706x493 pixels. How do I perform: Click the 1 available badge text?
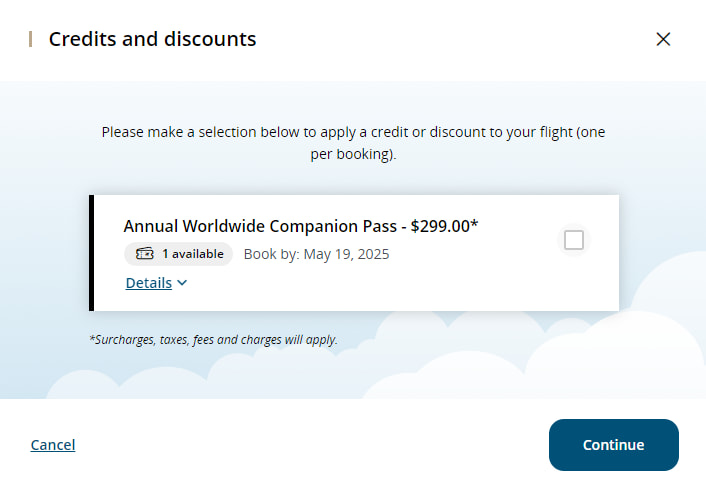(193, 254)
